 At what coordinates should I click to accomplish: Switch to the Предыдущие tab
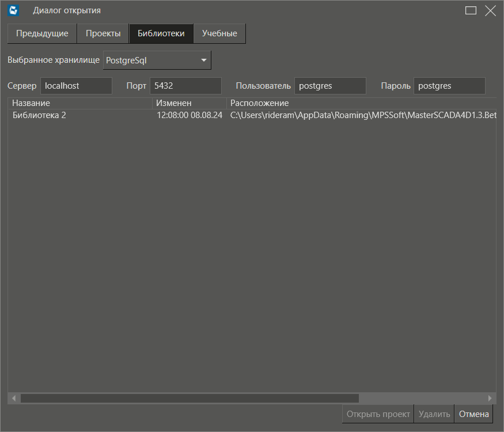point(42,33)
